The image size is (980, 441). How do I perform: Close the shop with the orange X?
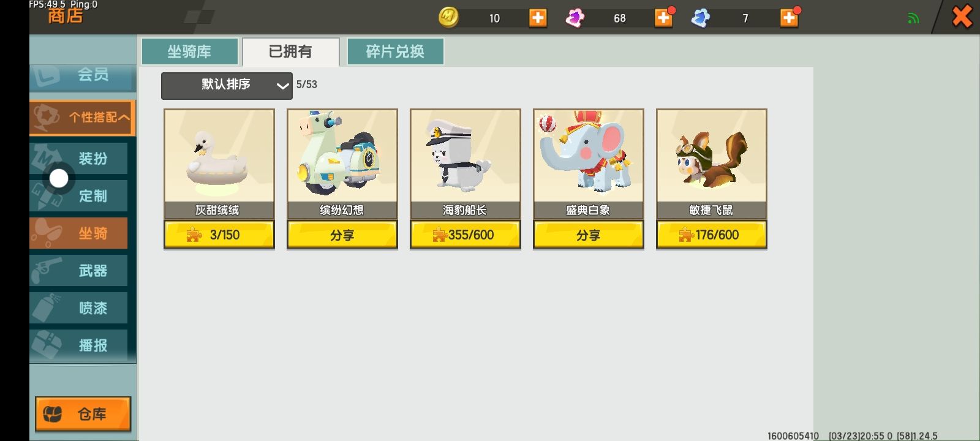click(x=962, y=17)
